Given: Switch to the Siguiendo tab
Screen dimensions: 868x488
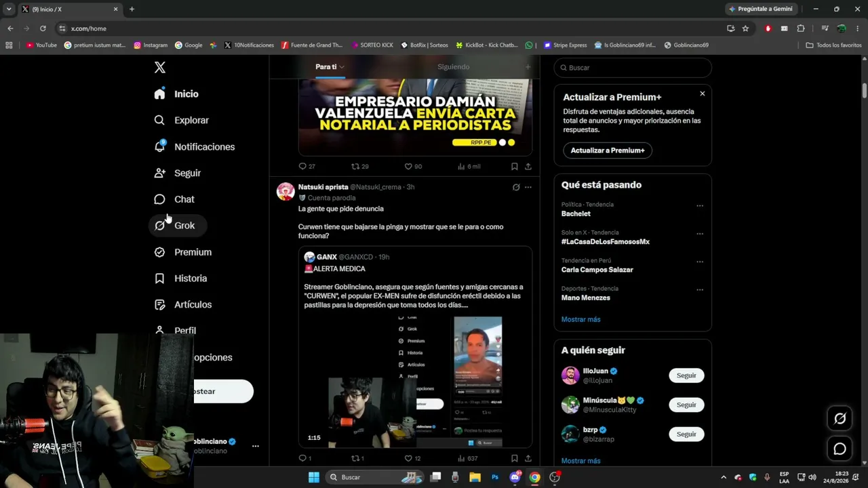Looking at the screenshot, I should tap(453, 67).
